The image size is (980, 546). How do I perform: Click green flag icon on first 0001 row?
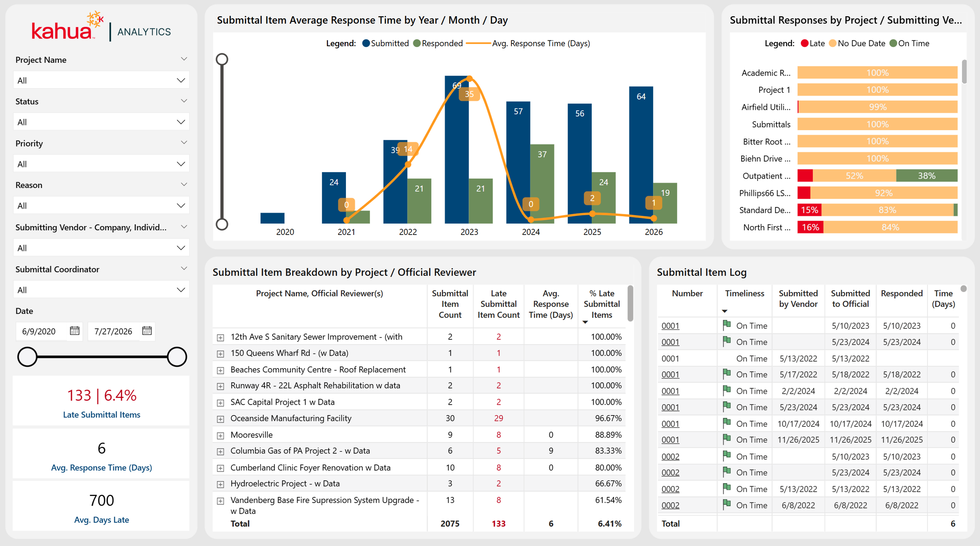point(726,325)
